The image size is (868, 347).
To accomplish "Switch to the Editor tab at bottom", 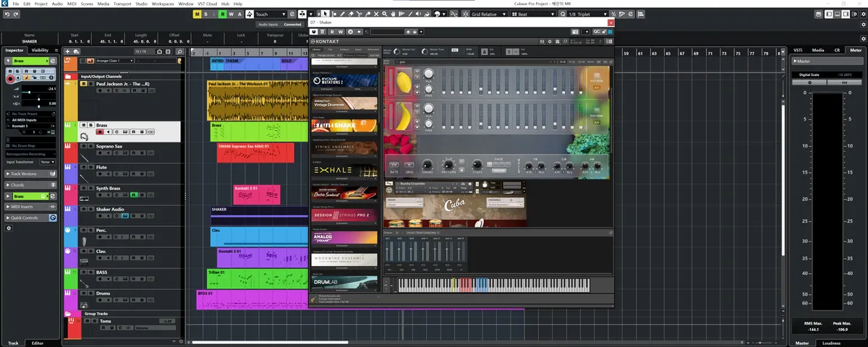I will click(38, 343).
